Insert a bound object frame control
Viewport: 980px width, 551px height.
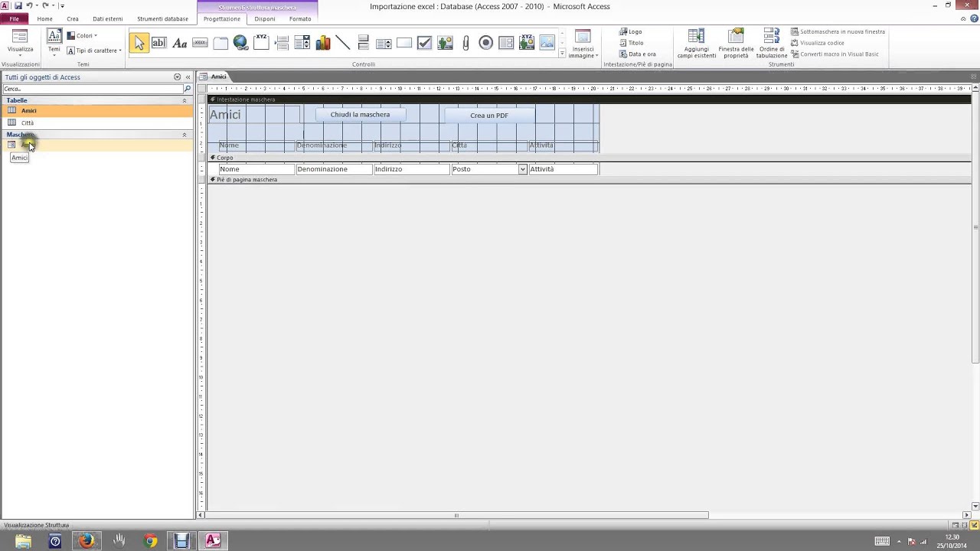pos(527,43)
